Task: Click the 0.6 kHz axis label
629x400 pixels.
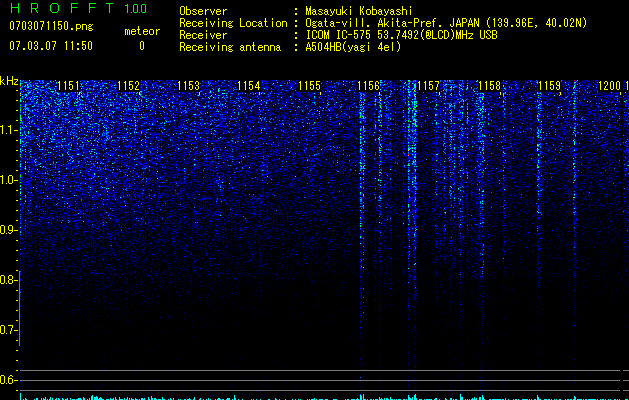Action: pyautogui.click(x=7, y=380)
